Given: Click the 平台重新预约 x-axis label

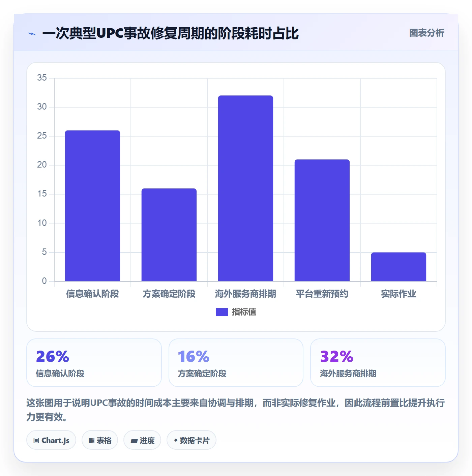Looking at the screenshot, I should (322, 294).
